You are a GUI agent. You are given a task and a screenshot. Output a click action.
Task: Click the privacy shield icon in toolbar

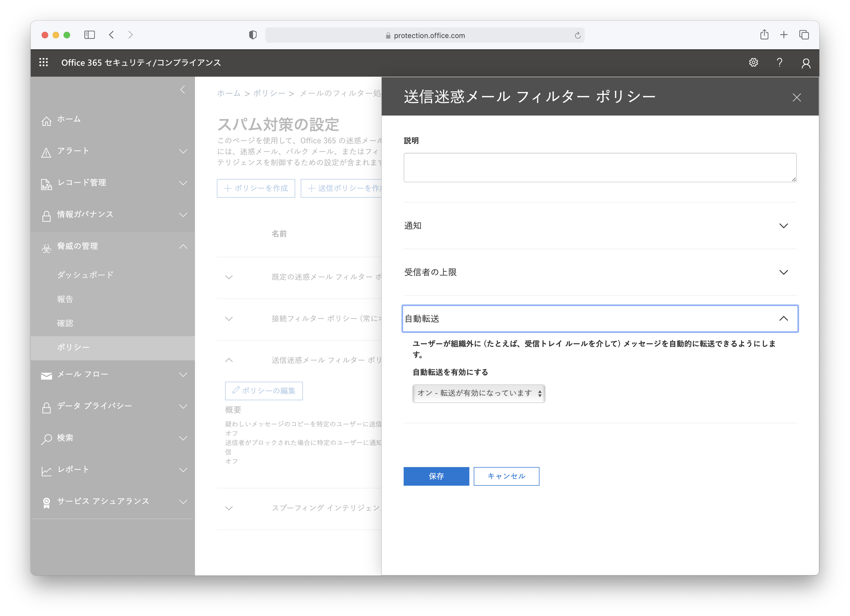(x=252, y=35)
